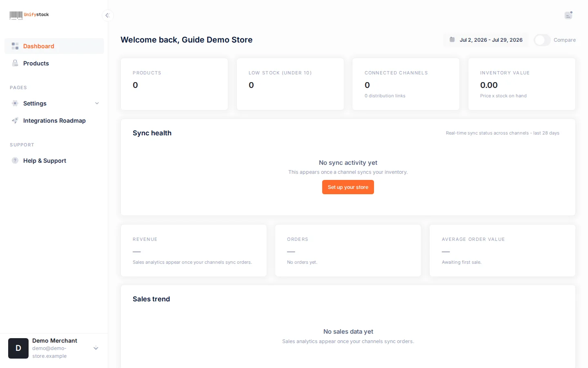Open the Products page
The width and height of the screenshot is (588, 368).
pos(54,63)
